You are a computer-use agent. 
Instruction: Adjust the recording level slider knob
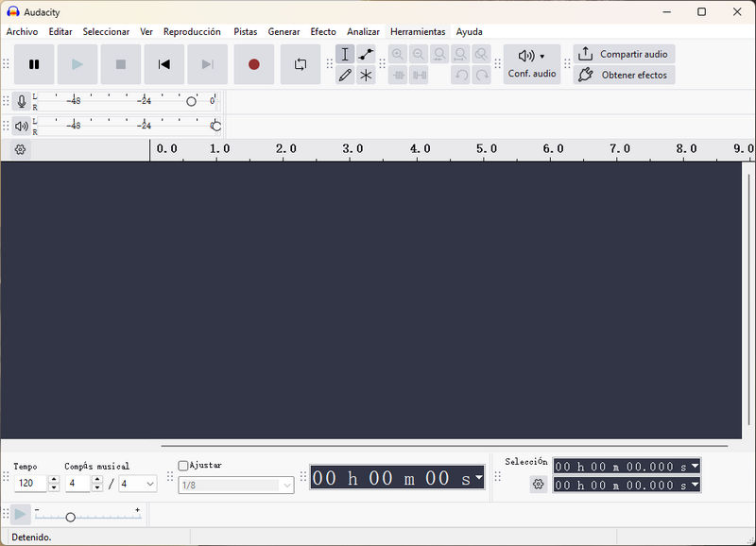192,101
